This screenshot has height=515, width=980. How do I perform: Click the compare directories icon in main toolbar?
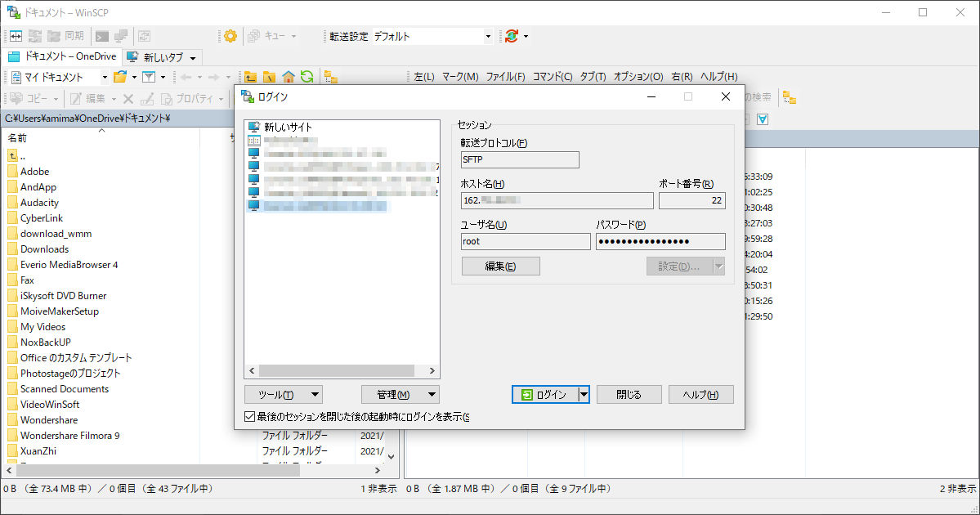[x=16, y=36]
